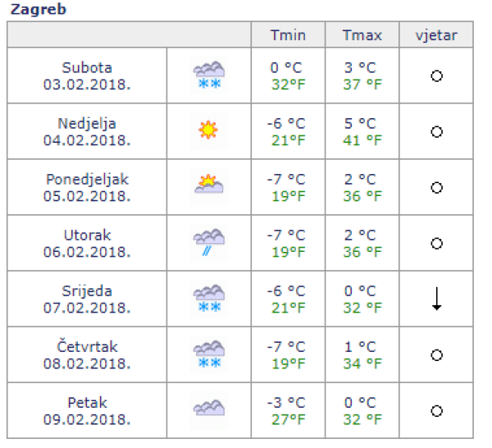Click the Zagreb city title
This screenshot has width=492, height=448.
[x=39, y=11]
